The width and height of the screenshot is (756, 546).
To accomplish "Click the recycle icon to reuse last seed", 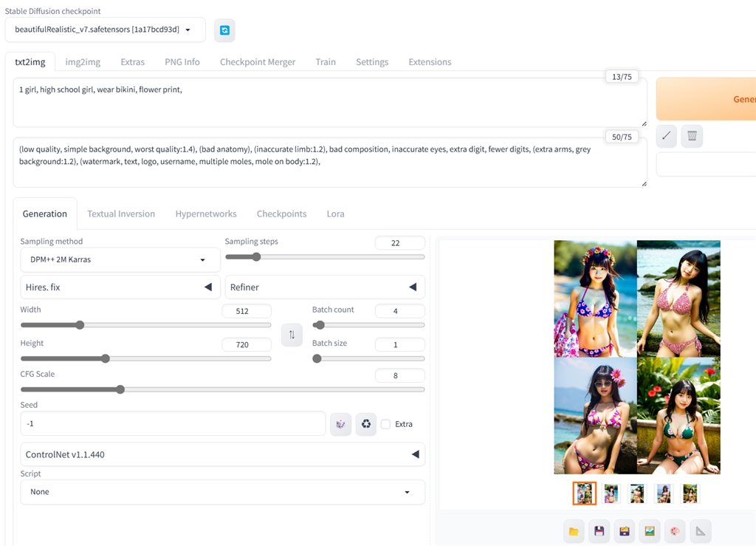I will (366, 424).
